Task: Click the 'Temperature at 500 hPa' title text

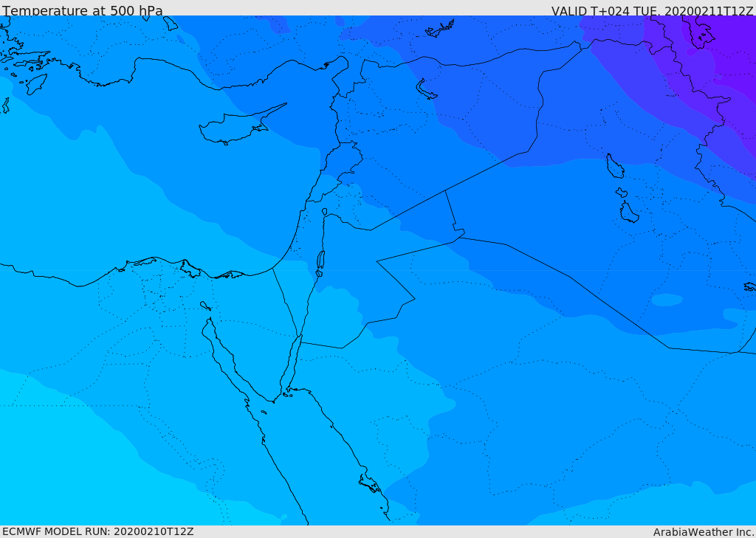Action: [x=83, y=10]
